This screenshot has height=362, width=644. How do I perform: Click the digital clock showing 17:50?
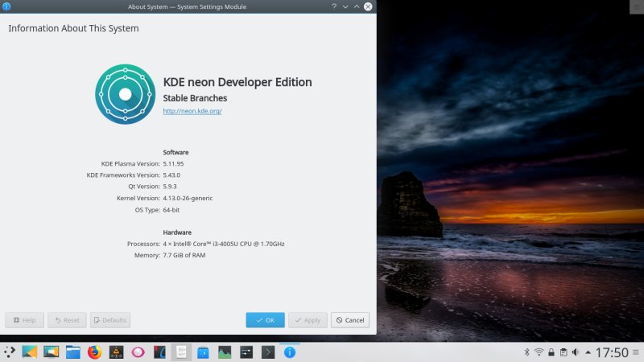tap(611, 352)
